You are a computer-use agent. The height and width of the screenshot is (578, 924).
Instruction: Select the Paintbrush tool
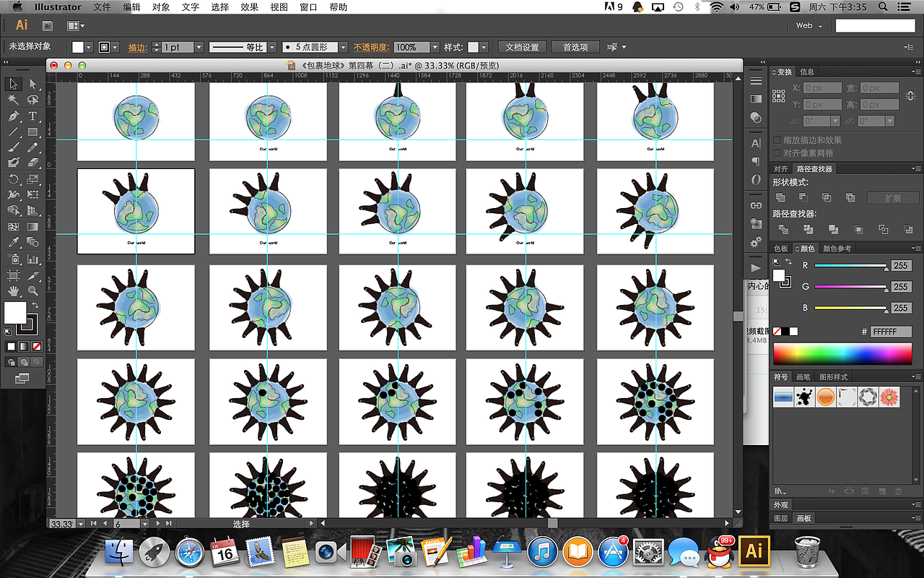pos(14,147)
